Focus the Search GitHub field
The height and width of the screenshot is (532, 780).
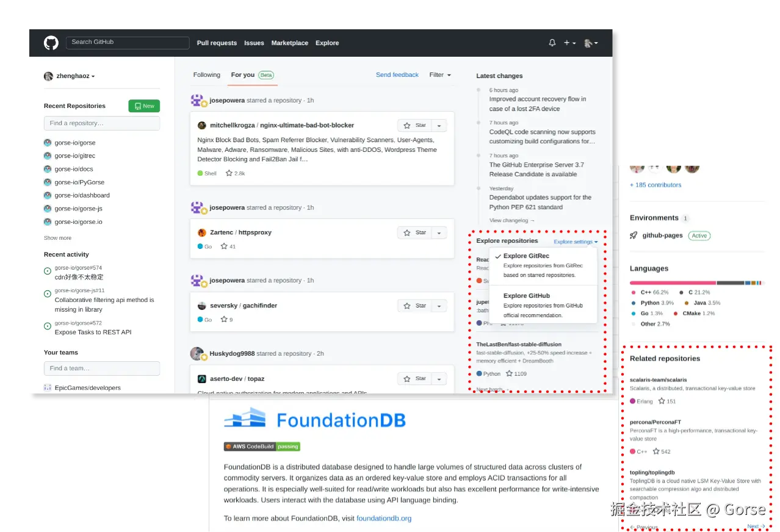tap(128, 43)
